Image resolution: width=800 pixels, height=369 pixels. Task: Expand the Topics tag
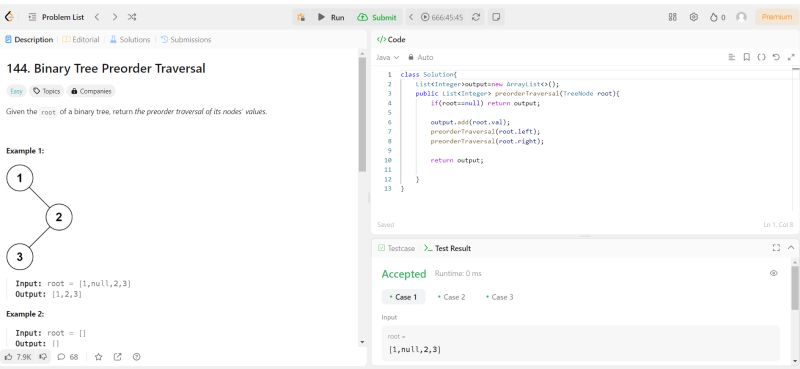click(x=46, y=91)
